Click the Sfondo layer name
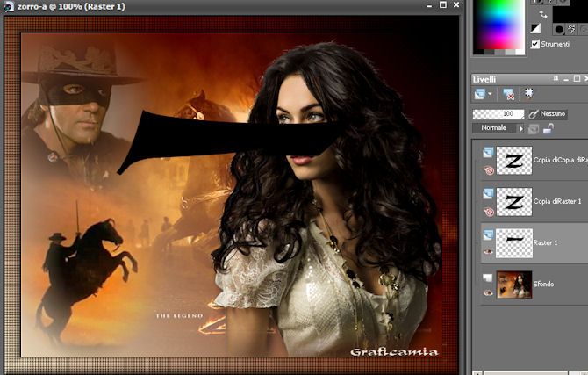The height and width of the screenshot is (375, 588). tap(543, 284)
